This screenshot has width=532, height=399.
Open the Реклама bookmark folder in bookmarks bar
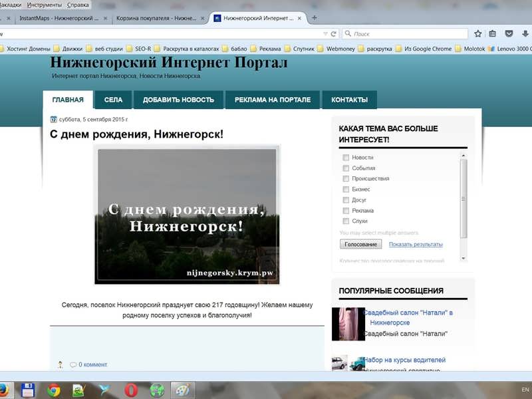[265, 49]
